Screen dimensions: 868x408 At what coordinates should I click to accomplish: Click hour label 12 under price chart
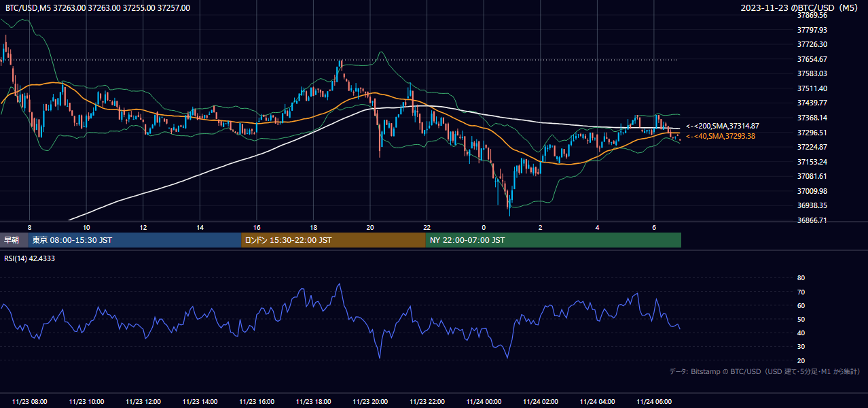point(143,227)
